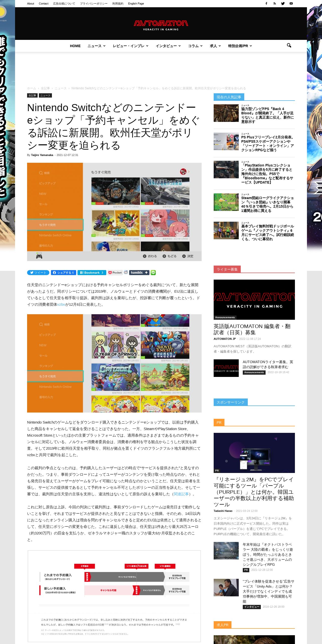Open the RSS feed icon

point(275,4)
